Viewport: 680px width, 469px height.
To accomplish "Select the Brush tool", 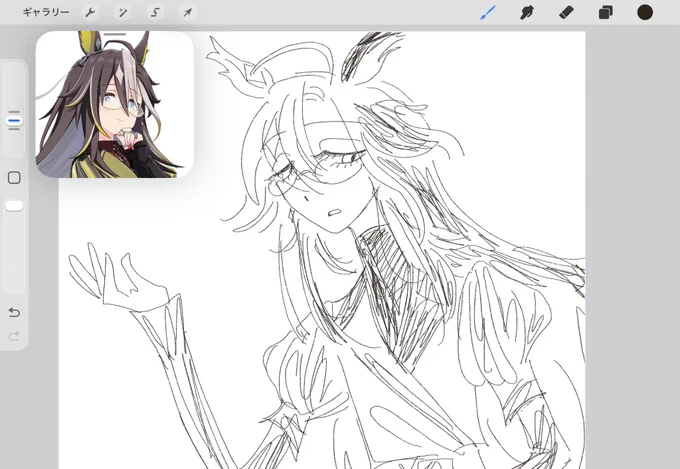I will click(x=488, y=12).
